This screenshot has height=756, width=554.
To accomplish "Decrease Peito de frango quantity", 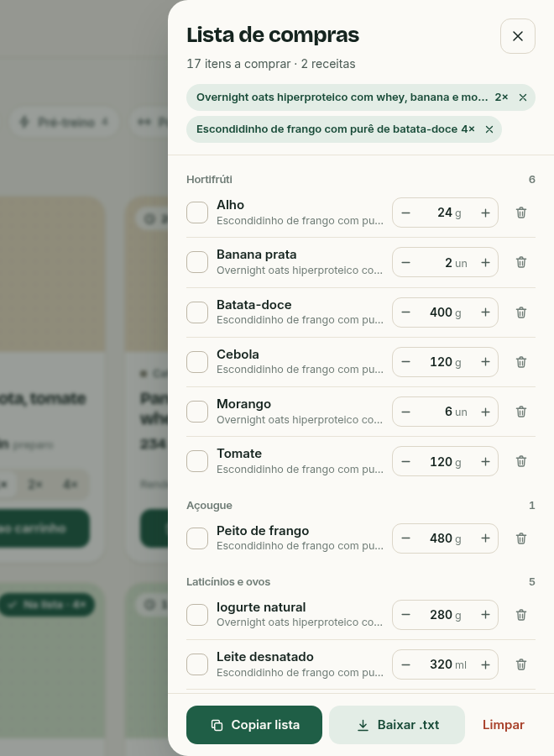I will click(405, 538).
